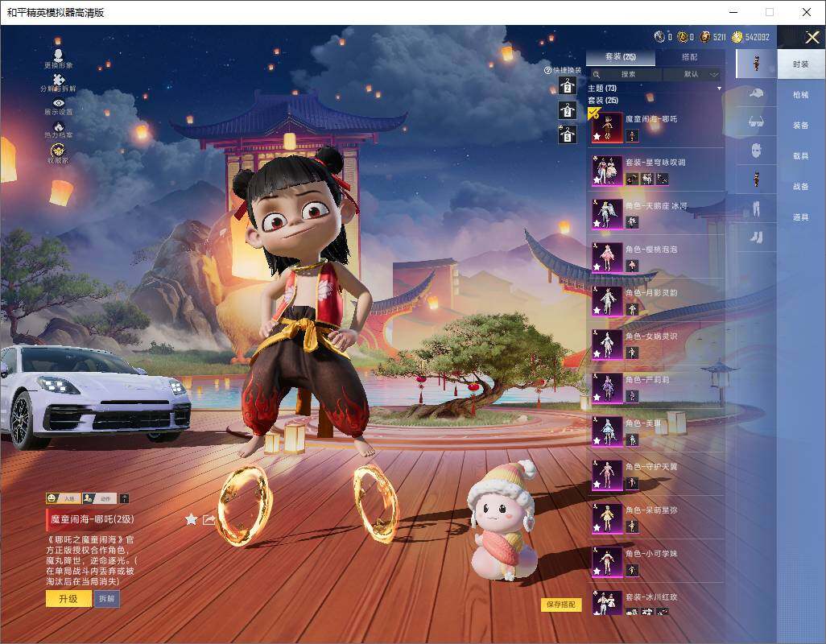Open 默认 sort dropdown
The image size is (826, 644).
693,74
